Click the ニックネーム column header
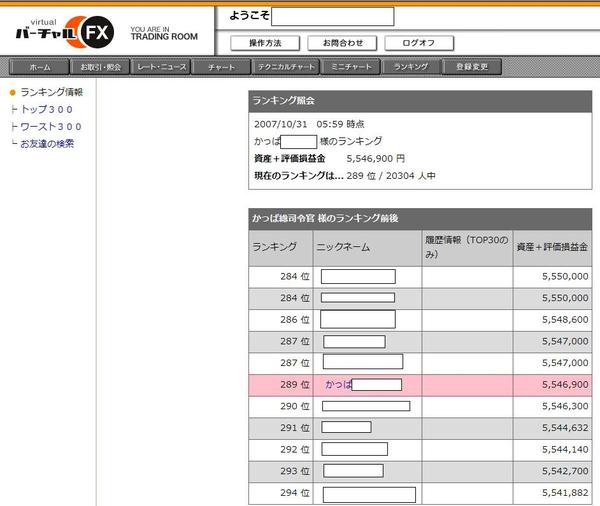Screen dimensions: 600x506 coord(367,247)
